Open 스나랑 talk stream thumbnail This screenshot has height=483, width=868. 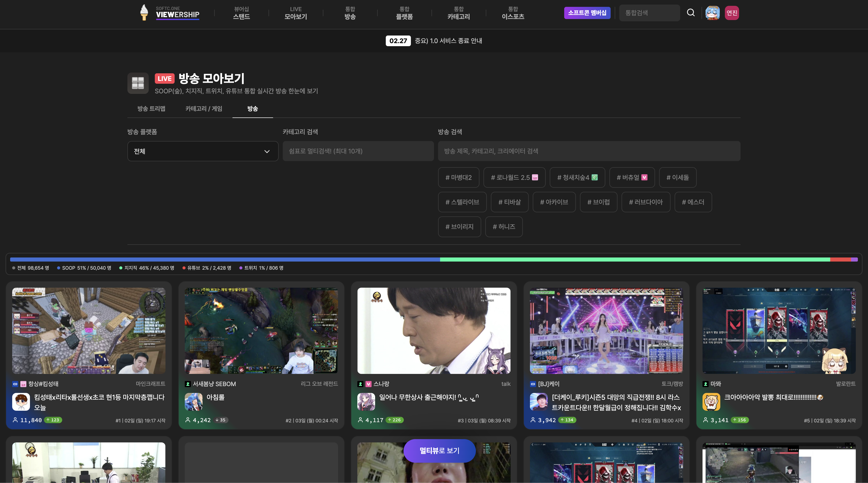434,331
